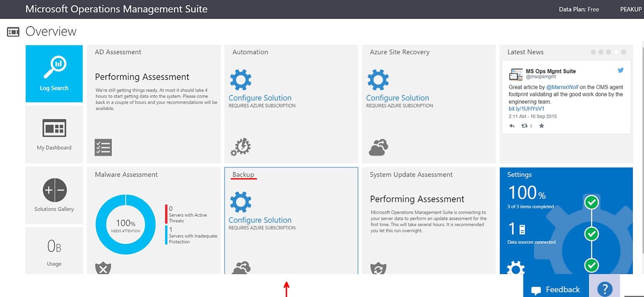
Task: Open the Usage tile showing 0B
Action: [x=54, y=251]
